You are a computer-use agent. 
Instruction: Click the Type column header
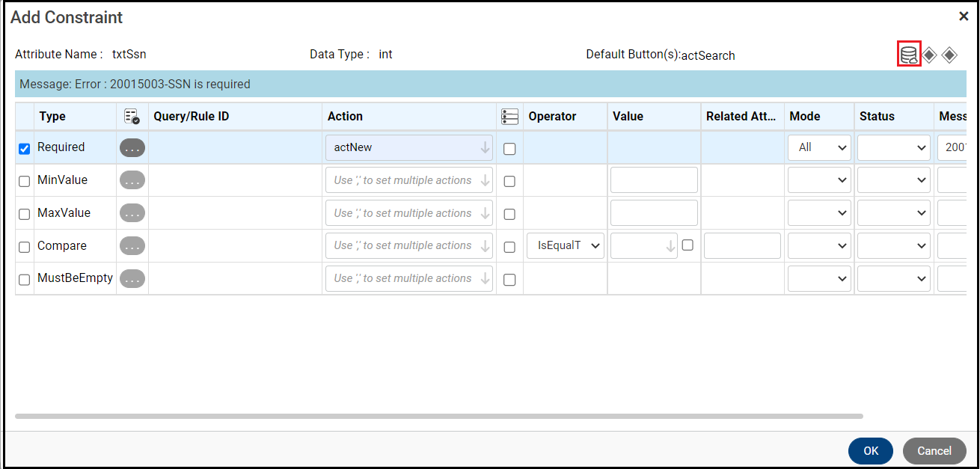pyautogui.click(x=52, y=116)
